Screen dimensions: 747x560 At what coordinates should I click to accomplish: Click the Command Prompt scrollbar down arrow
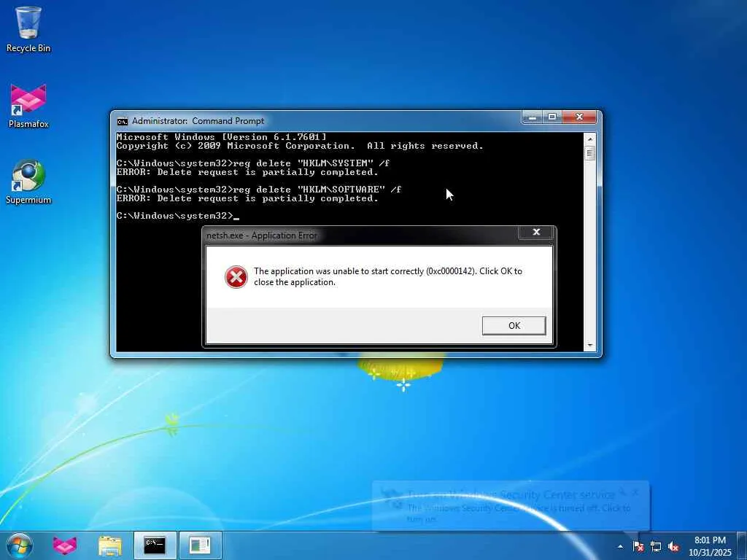[x=590, y=345]
